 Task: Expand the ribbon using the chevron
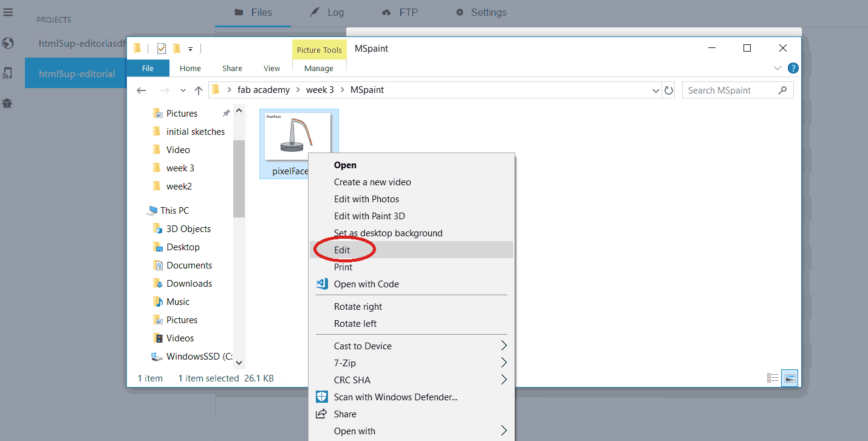[x=777, y=68]
